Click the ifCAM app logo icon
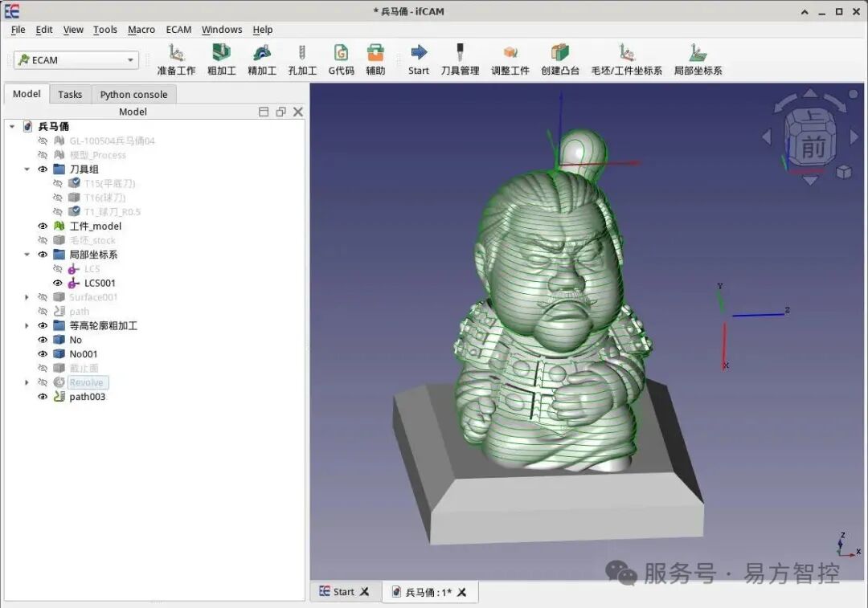Viewport: 868px width, 608px height. tap(12, 11)
